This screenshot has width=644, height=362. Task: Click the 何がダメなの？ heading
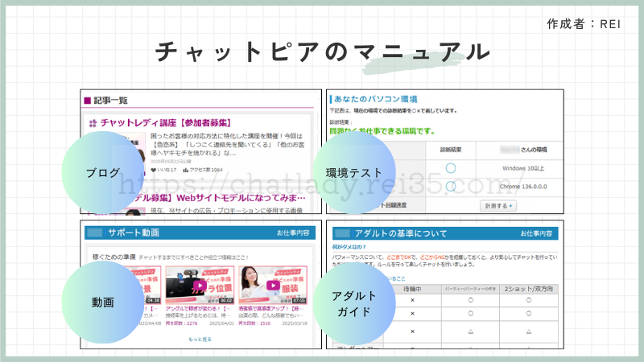[349, 247]
